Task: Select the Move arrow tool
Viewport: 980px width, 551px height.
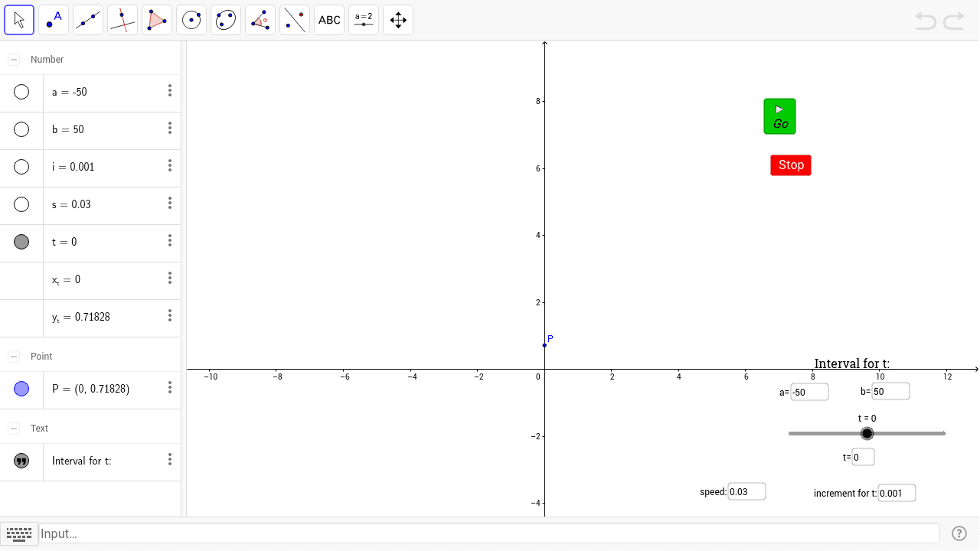Action: pyautogui.click(x=19, y=20)
